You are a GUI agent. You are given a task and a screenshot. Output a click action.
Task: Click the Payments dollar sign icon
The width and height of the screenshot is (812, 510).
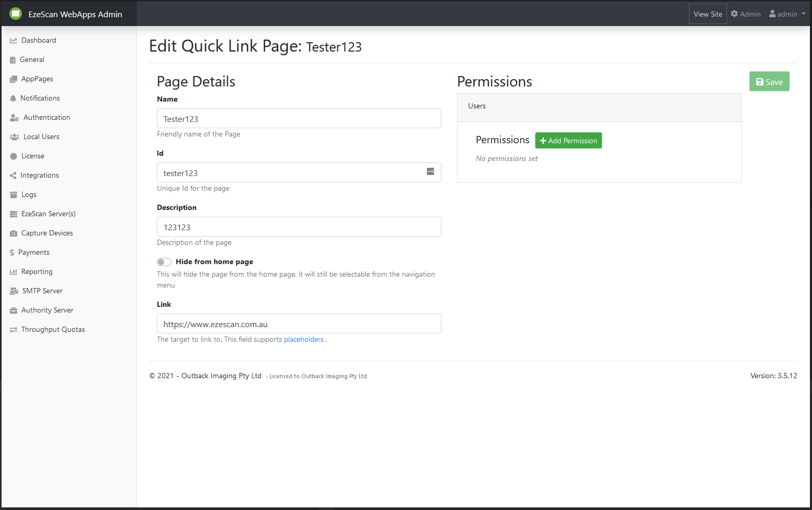click(12, 253)
